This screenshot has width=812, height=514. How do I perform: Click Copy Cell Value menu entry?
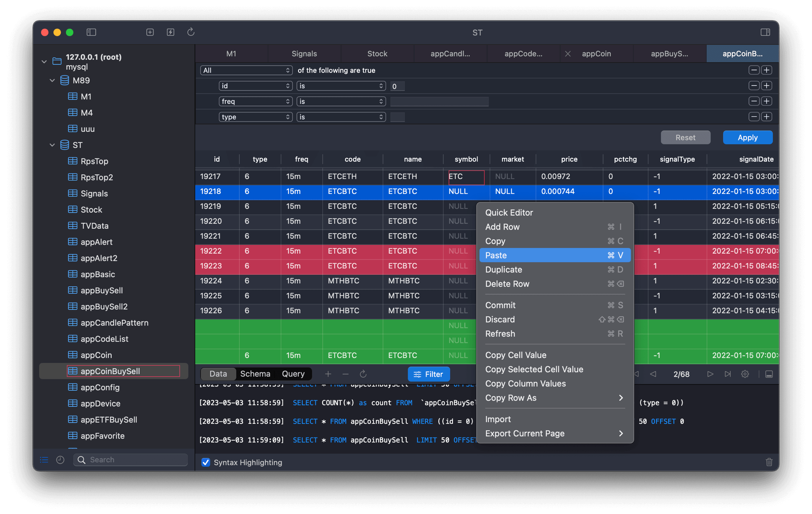(555, 355)
